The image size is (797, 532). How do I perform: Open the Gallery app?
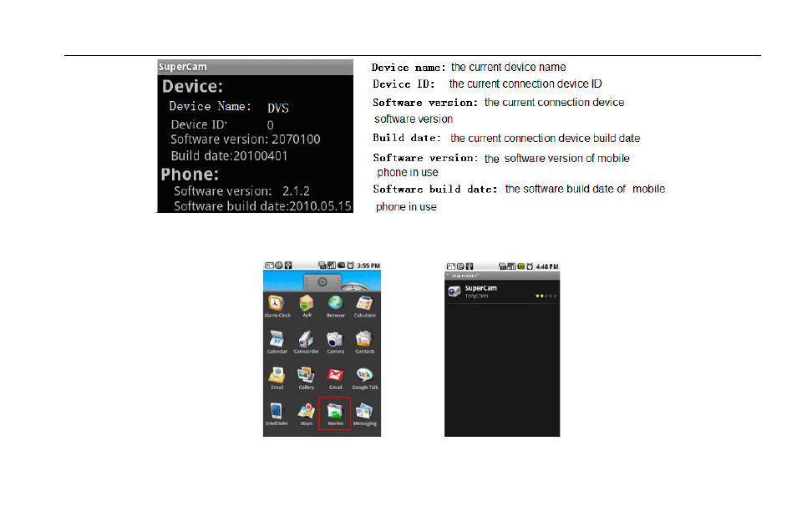[x=306, y=378]
